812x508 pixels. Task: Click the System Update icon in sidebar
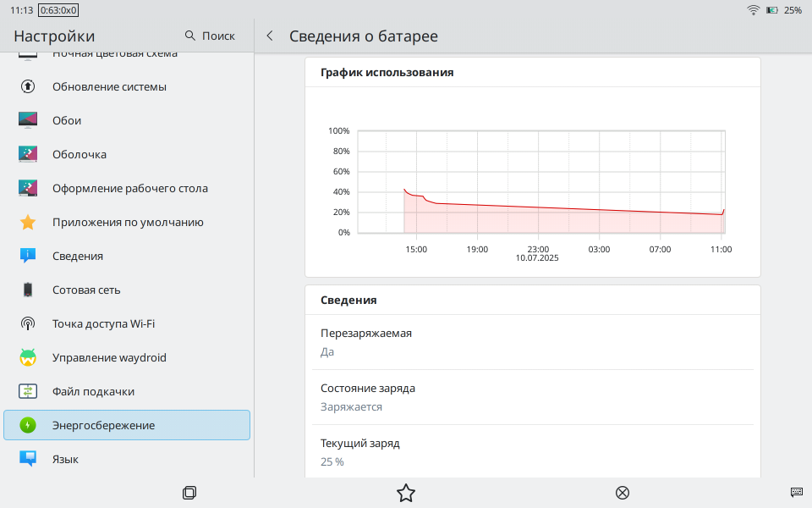click(x=28, y=86)
